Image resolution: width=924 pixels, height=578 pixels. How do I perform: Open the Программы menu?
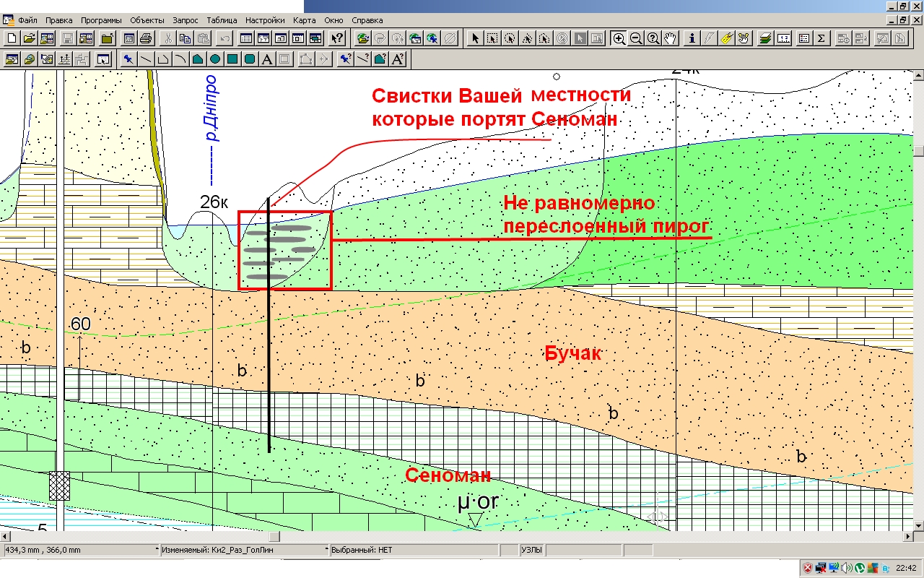click(x=101, y=20)
